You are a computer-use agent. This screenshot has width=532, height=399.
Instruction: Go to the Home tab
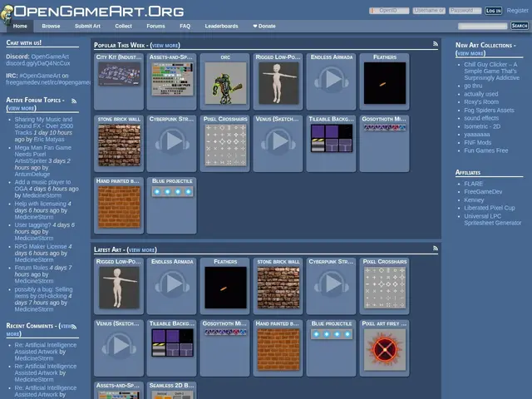[20, 26]
